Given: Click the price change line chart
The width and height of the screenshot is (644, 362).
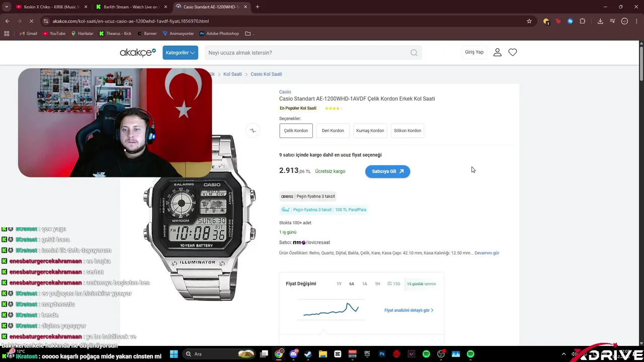Looking at the screenshot, I should click(x=331, y=310).
